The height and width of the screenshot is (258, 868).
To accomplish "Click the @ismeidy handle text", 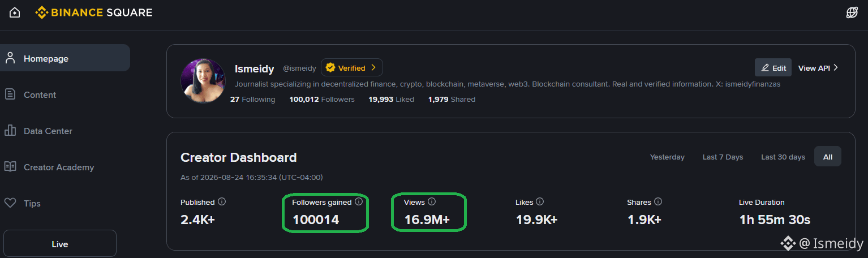I will 299,68.
